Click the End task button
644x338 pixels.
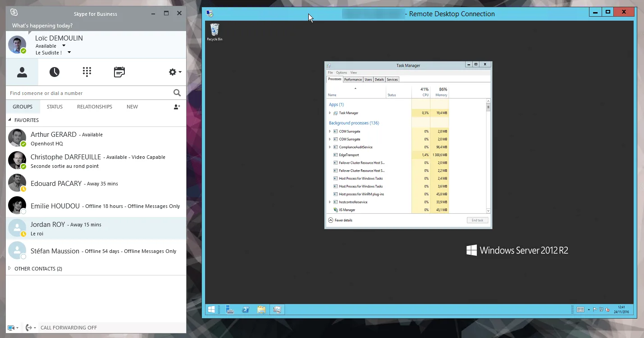(x=477, y=220)
